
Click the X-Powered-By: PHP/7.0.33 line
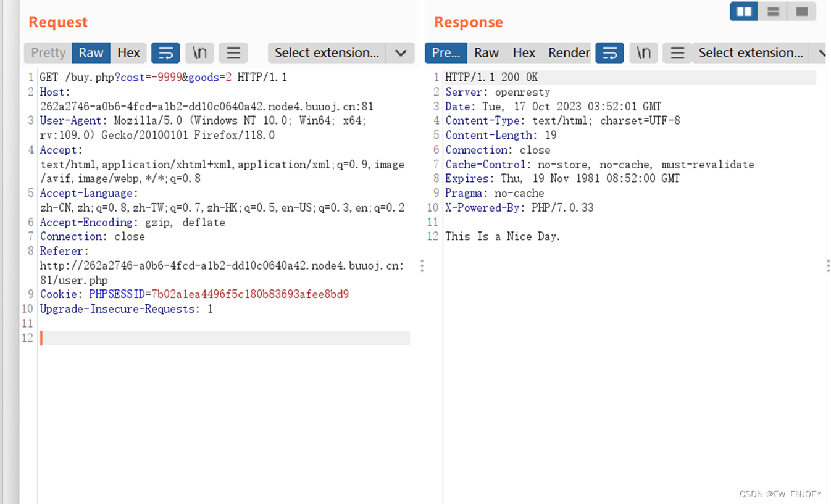[519, 208]
